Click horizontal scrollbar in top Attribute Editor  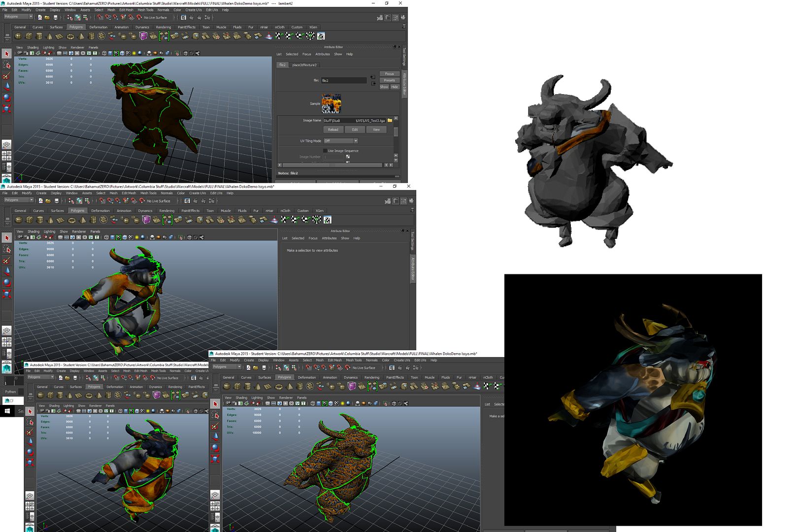coord(333,165)
